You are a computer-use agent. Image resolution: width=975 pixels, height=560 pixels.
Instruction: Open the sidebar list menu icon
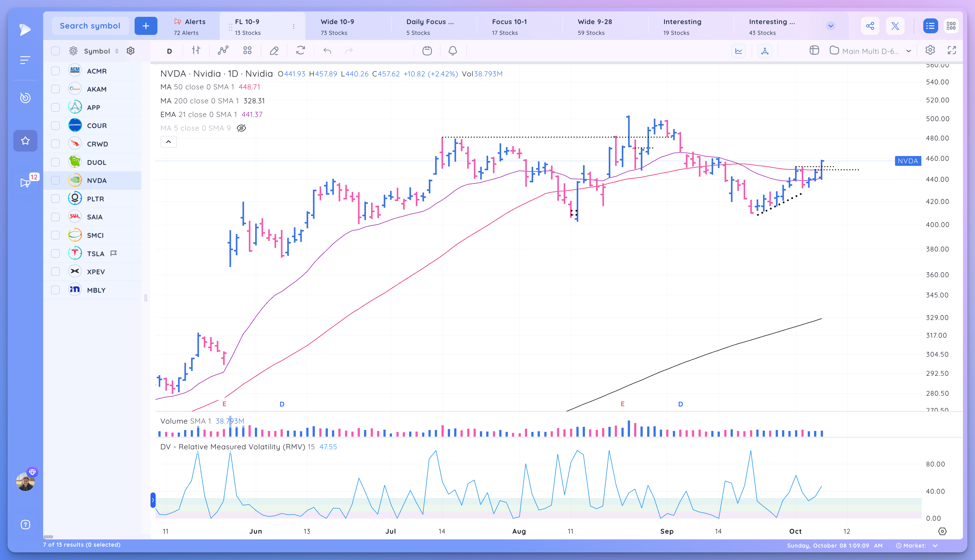tap(25, 60)
